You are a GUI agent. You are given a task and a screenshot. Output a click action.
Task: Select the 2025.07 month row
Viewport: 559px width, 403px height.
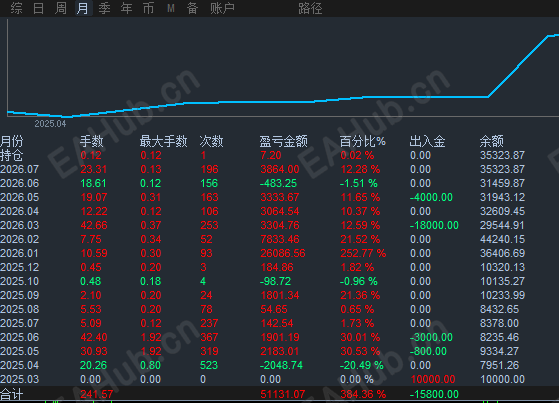pyautogui.click(x=262, y=323)
